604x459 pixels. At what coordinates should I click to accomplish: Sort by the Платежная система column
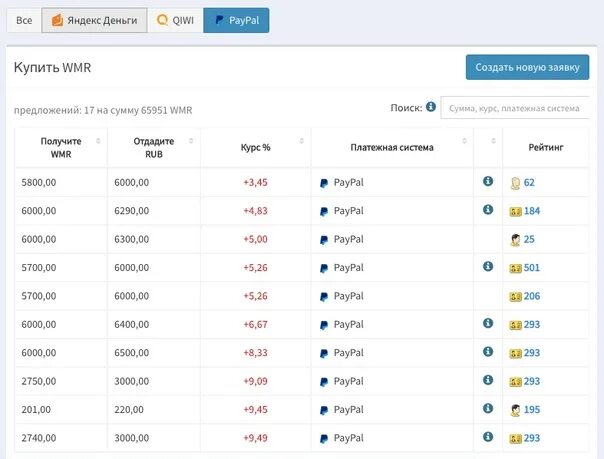[392, 148]
